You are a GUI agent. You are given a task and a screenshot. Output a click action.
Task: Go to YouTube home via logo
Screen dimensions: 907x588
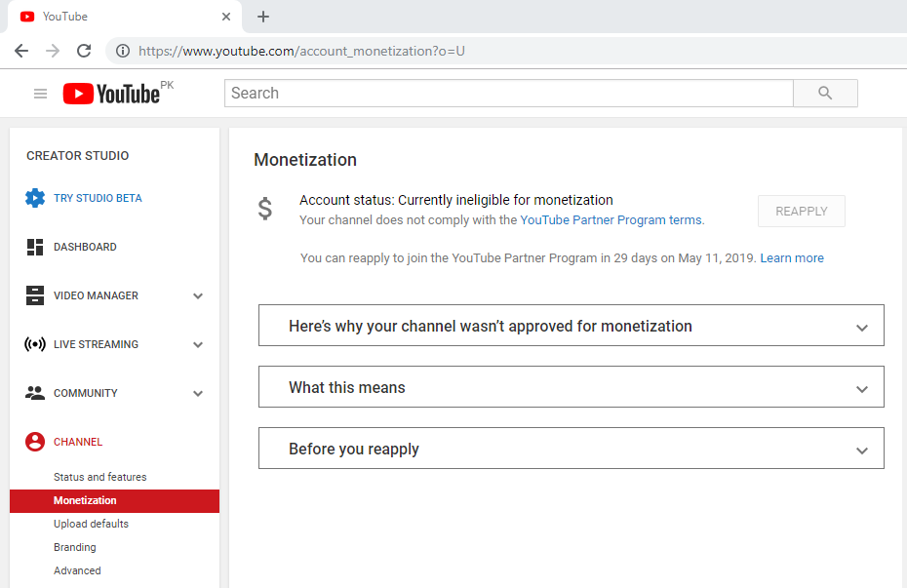pyautogui.click(x=111, y=94)
